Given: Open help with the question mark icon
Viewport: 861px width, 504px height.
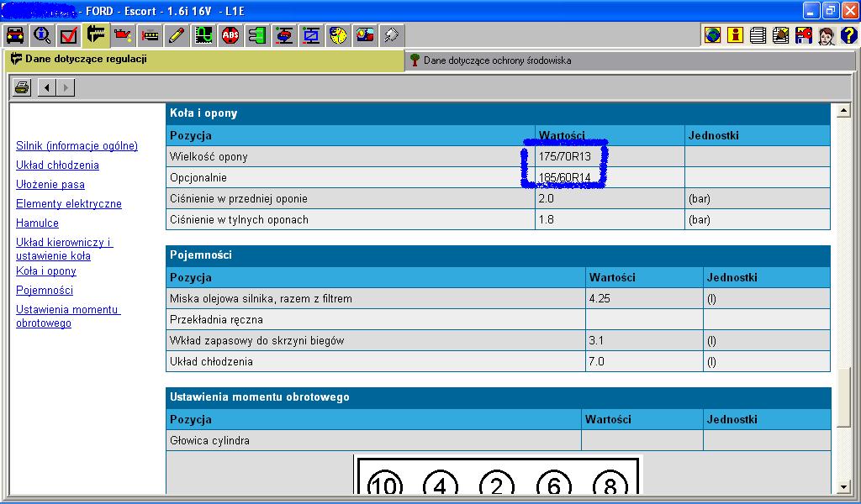Looking at the screenshot, I should (x=848, y=35).
